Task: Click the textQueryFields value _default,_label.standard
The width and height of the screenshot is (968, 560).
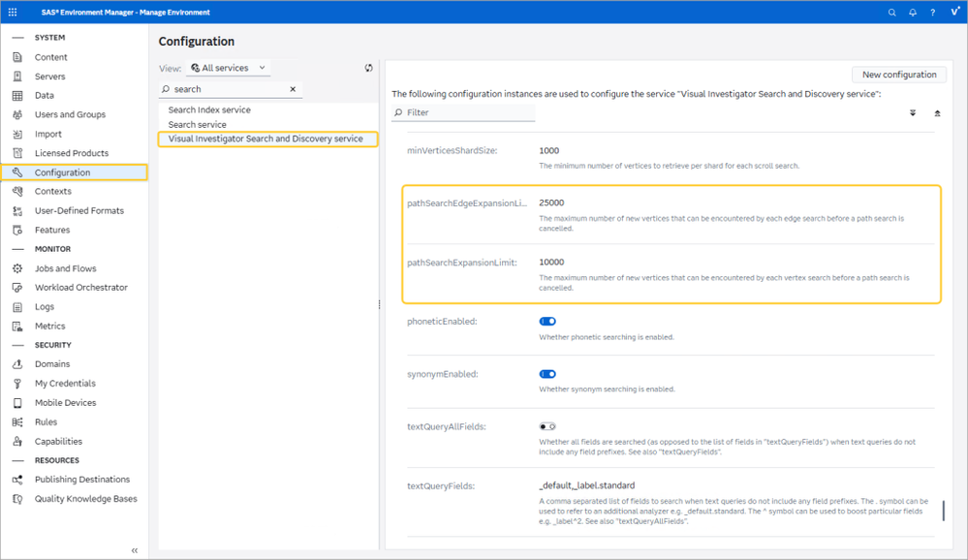Action: (x=586, y=485)
